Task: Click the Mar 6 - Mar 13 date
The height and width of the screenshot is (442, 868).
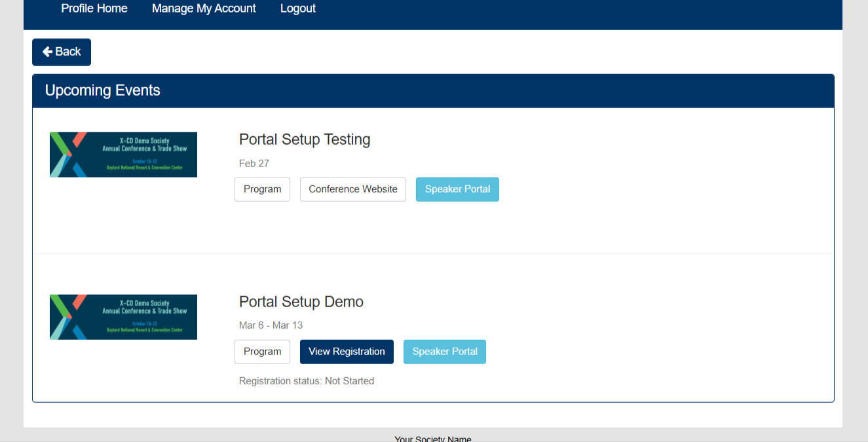Action: click(x=271, y=325)
